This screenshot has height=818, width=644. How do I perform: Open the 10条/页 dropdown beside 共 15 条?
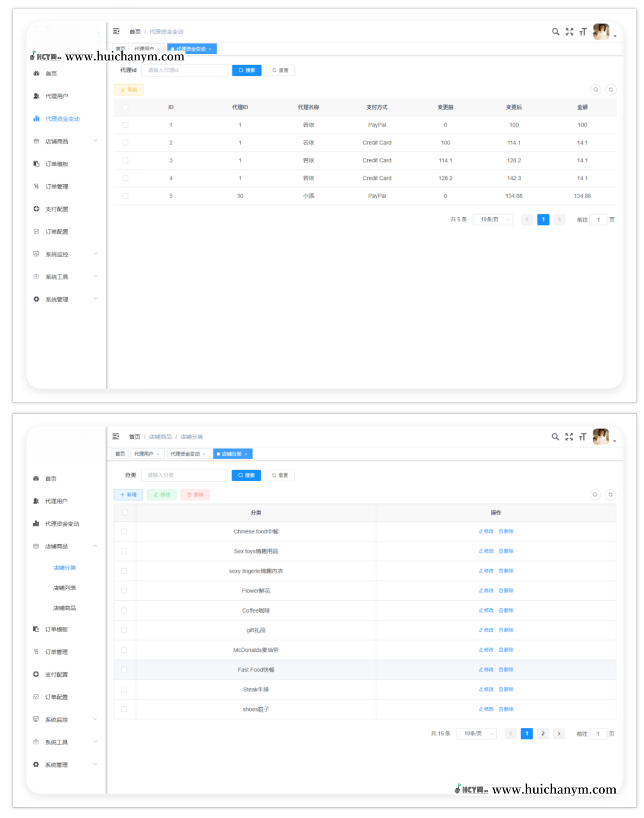click(476, 734)
